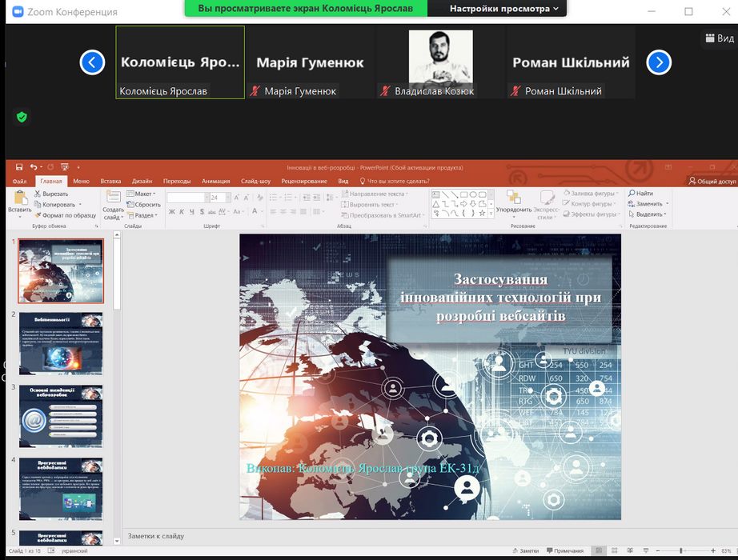Viewport: 738px width, 560px height.
Task: Click the Cut (Вырезать) scissors icon
Action: click(38, 194)
